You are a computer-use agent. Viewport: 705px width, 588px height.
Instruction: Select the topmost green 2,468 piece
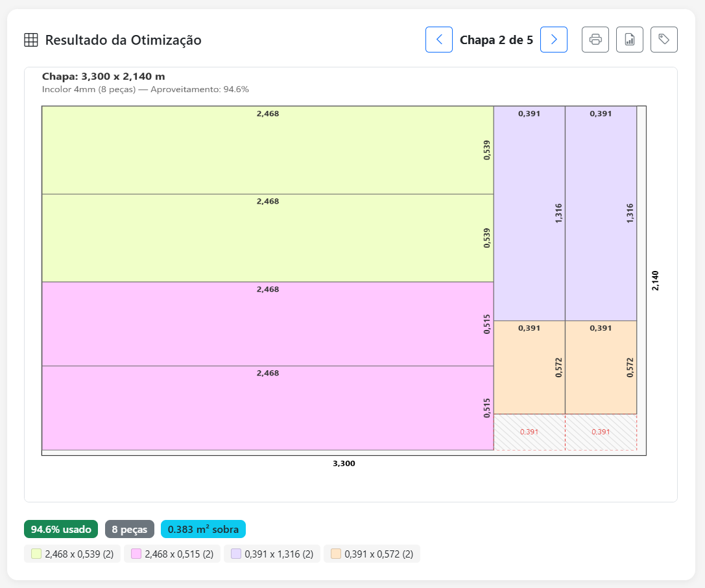click(267, 150)
